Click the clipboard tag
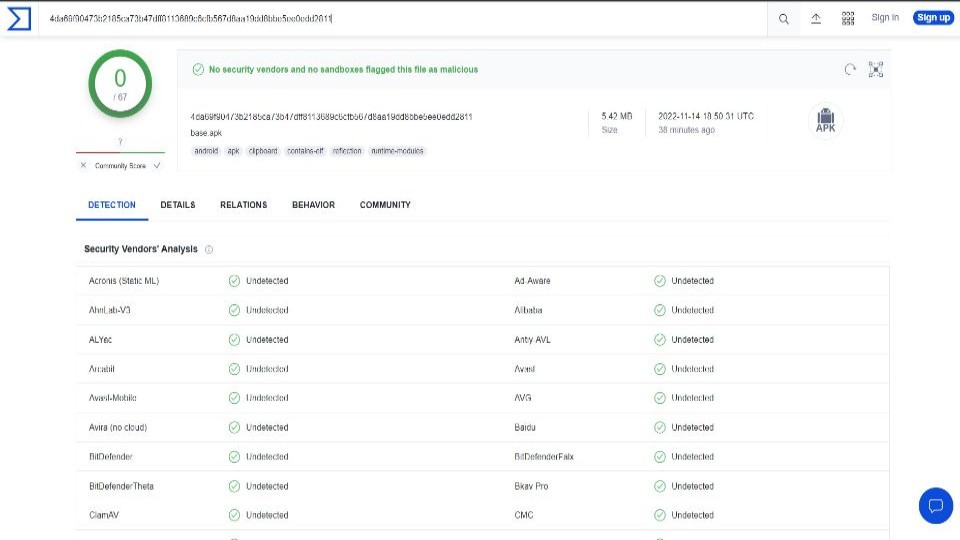 pyautogui.click(x=263, y=151)
